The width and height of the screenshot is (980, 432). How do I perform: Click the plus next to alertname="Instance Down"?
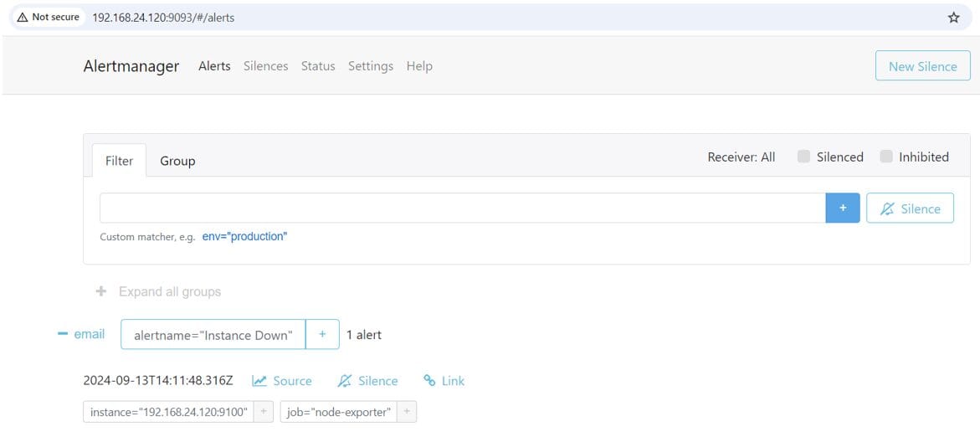pos(322,335)
